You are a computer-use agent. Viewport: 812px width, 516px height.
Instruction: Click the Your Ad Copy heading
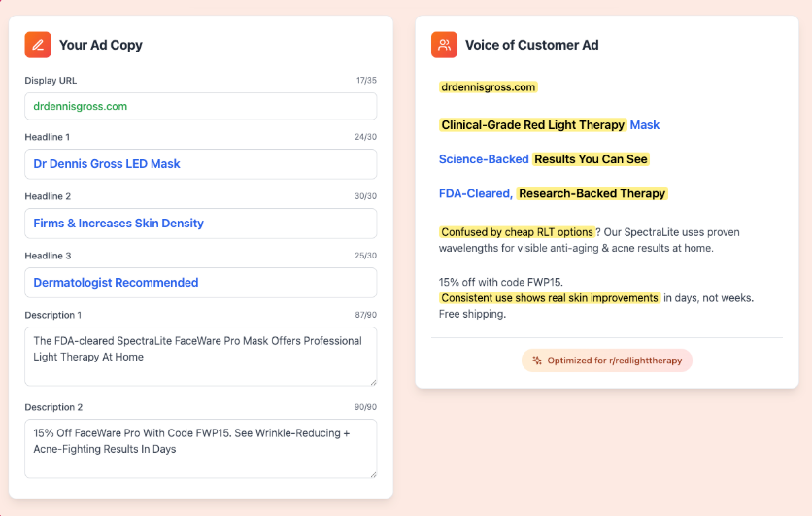tap(101, 45)
